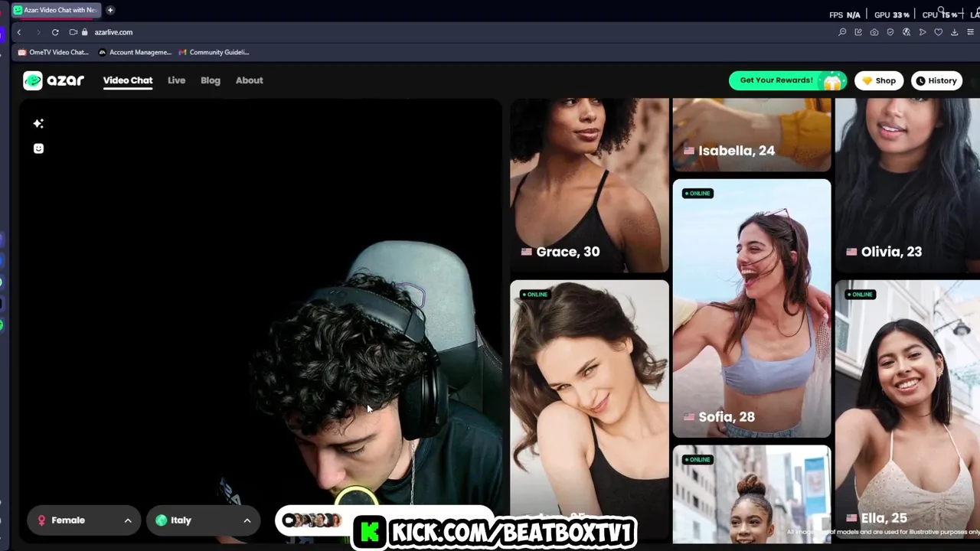Take a snapshot with the camera icon

(x=874, y=32)
